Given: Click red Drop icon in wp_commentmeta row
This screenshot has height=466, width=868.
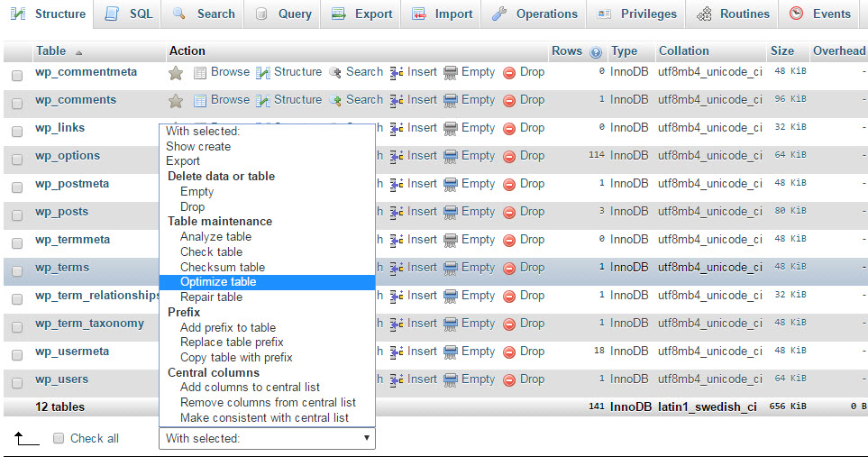Looking at the screenshot, I should coord(509,72).
